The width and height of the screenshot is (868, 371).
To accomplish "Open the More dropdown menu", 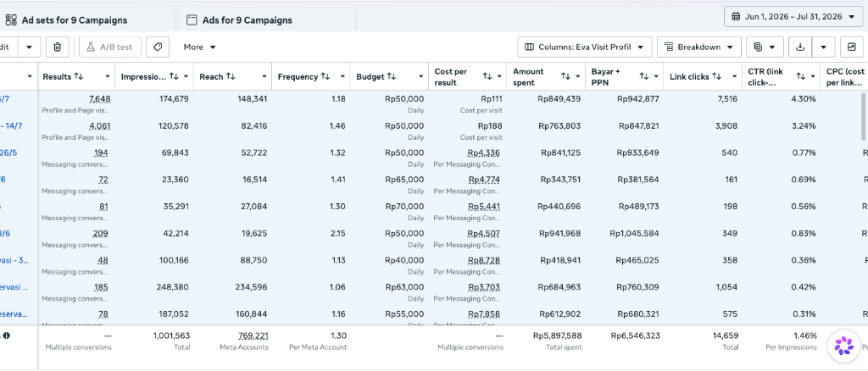I will tap(200, 47).
